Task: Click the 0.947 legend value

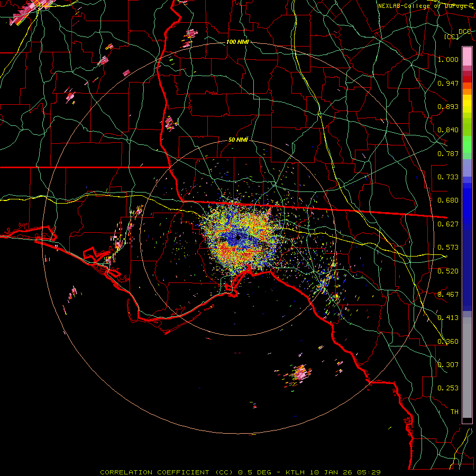Action: point(448,83)
